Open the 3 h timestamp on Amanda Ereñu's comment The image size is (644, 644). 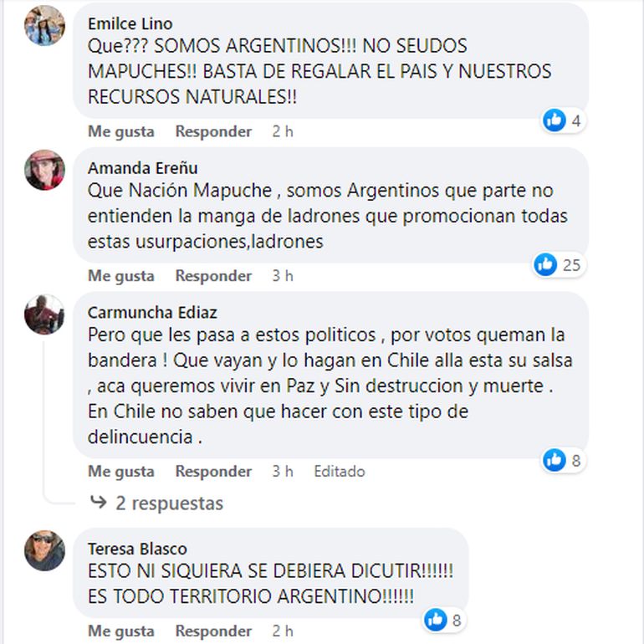point(283,276)
